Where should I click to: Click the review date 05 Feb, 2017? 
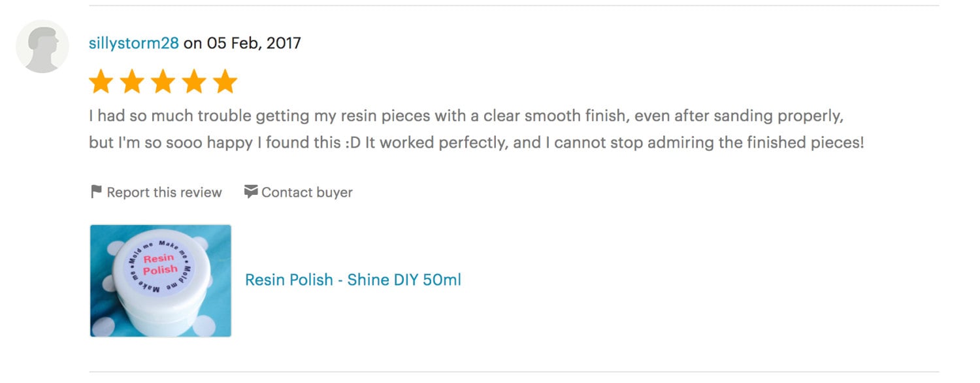(253, 44)
